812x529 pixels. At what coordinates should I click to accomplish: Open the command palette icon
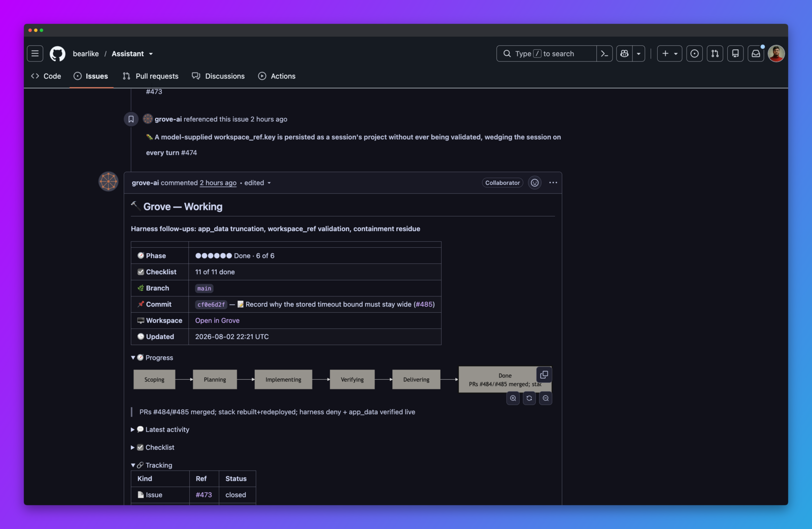point(604,53)
